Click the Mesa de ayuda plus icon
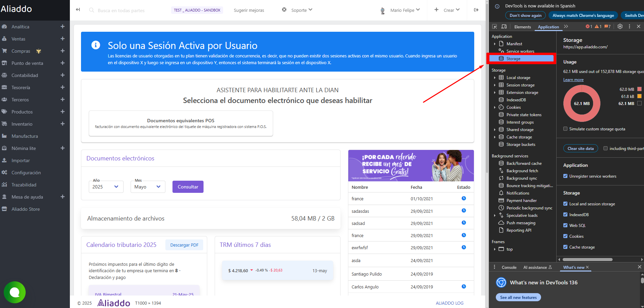The height and width of the screenshot is (308, 644). point(62,197)
